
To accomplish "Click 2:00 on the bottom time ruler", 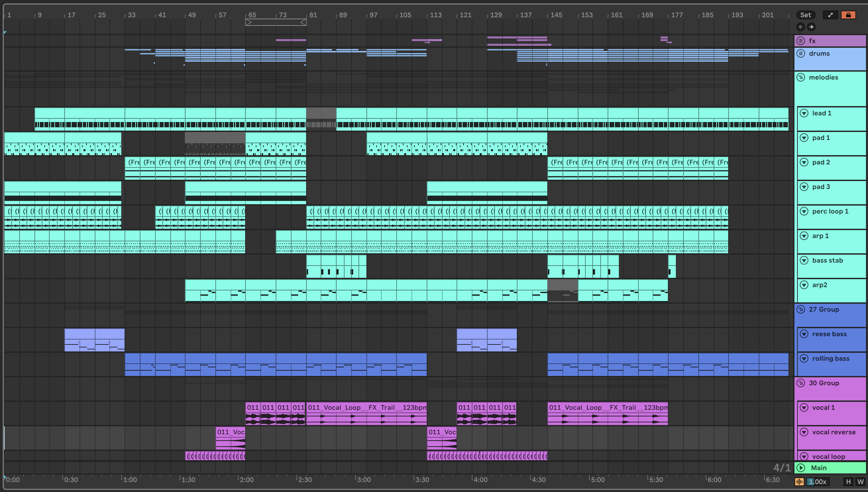I will [246, 479].
